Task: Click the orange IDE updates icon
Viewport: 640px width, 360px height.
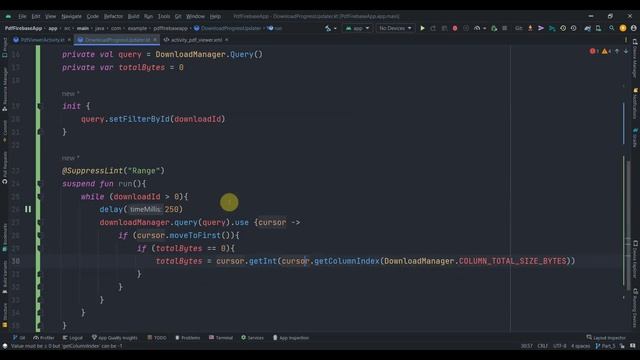Action: point(623,28)
